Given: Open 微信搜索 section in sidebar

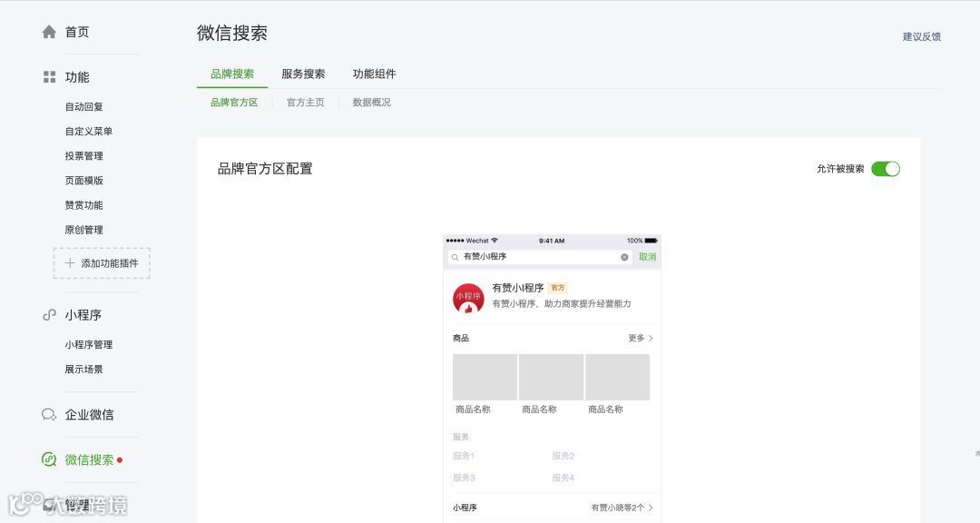Looking at the screenshot, I should pyautogui.click(x=89, y=459).
